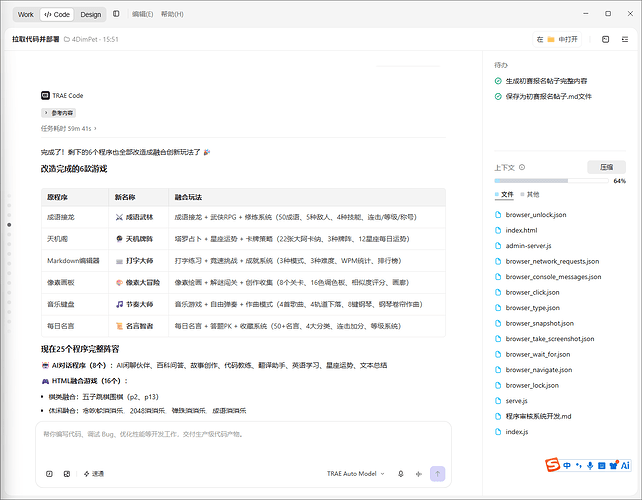The height and width of the screenshot is (500, 642).
Task: Click the TRAE Code logo icon
Action: tap(45, 95)
